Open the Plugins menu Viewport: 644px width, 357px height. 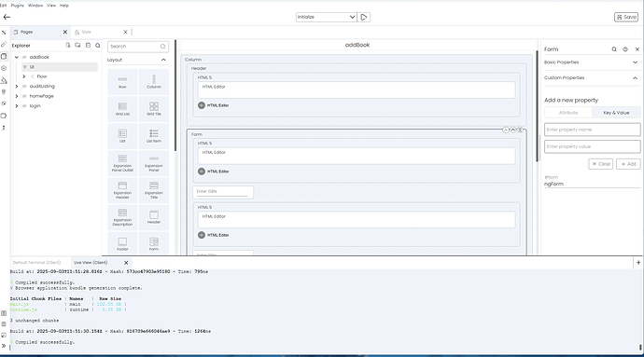17,6
